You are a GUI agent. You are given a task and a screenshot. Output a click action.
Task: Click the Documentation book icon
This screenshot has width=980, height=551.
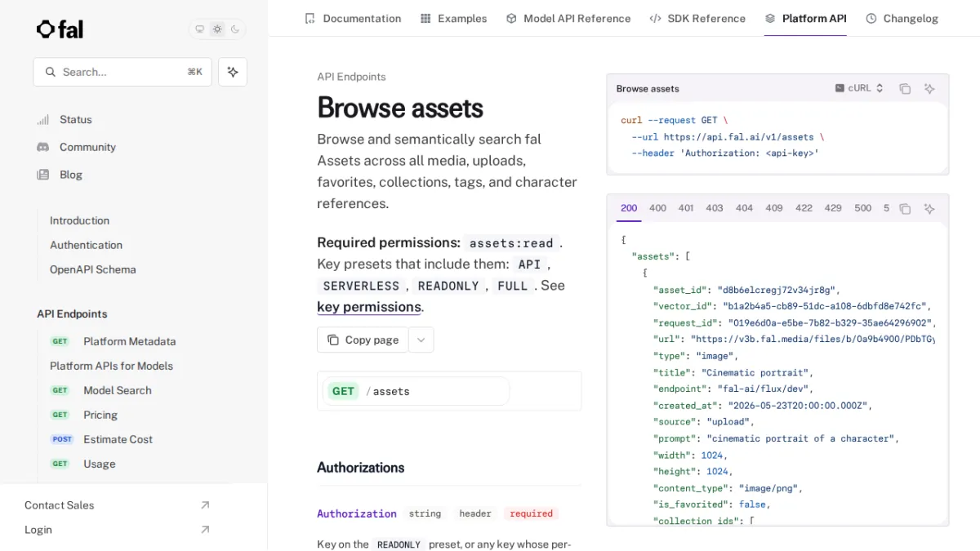(x=310, y=18)
